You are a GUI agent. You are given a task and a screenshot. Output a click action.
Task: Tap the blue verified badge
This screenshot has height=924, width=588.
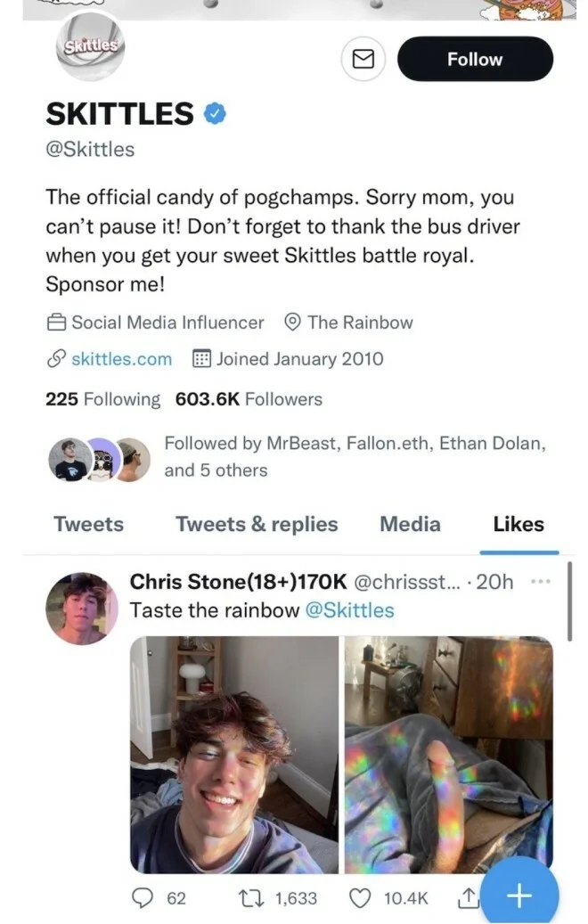pos(214,114)
